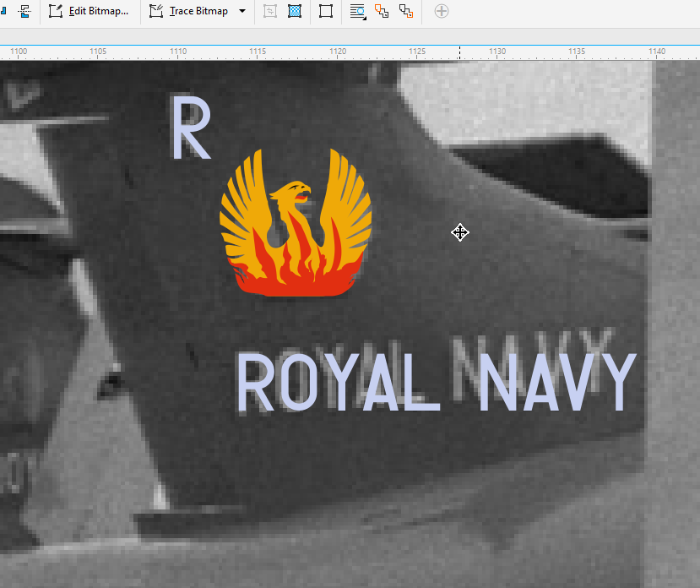700x588 pixels.
Task: Open the wrap text options icon
Action: (357, 12)
